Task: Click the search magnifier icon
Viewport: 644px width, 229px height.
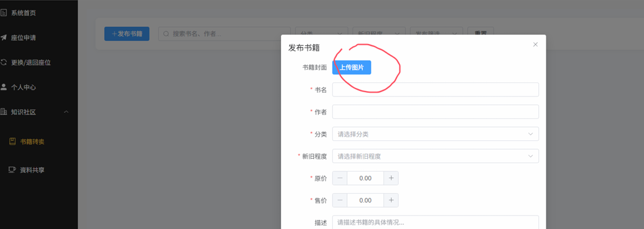Action: pyautogui.click(x=166, y=34)
